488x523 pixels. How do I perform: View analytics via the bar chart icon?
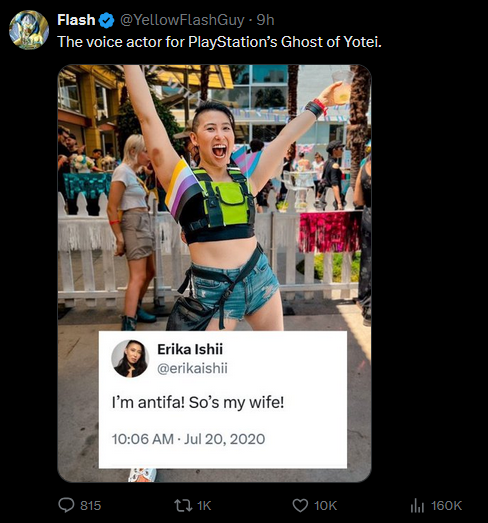pyautogui.click(x=417, y=505)
